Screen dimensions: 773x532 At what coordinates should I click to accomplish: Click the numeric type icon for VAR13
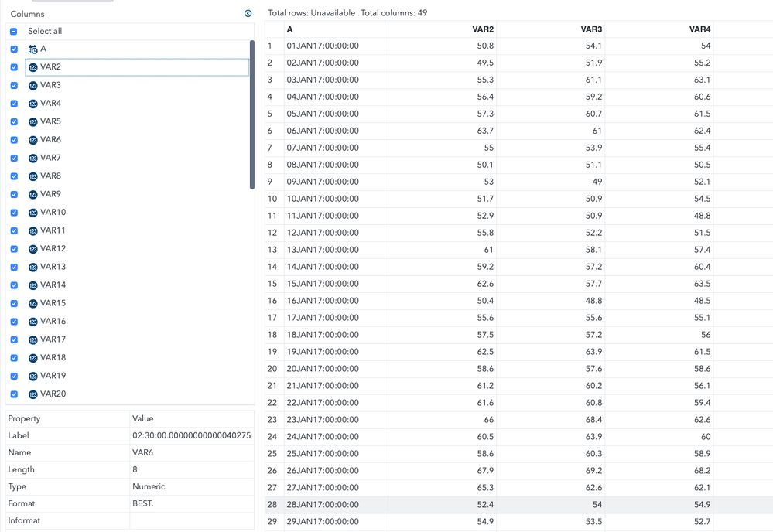pos(33,268)
